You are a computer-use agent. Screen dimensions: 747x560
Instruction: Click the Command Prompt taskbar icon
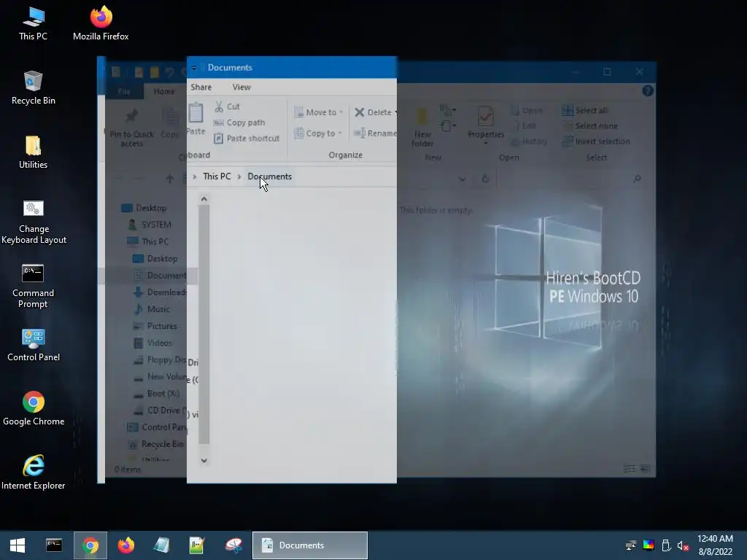point(54,545)
